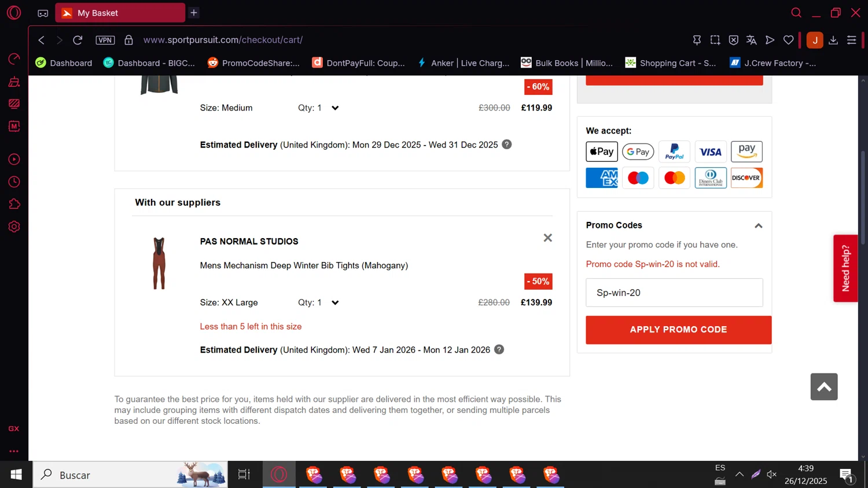This screenshot has height=488, width=868.
Task: Open the player icon in sidebar
Action: click(14, 160)
